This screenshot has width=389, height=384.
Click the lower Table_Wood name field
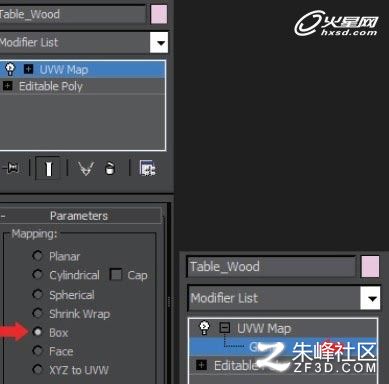coord(271,266)
